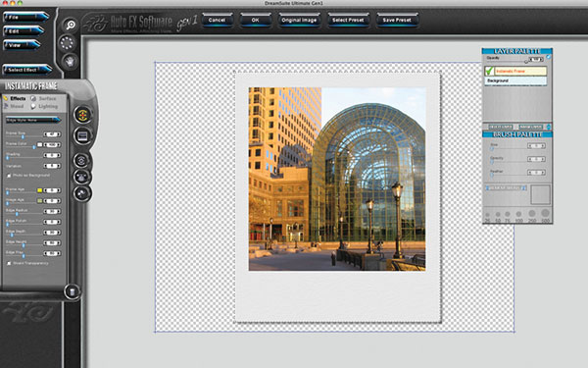Open the brush type dropdown in Brush Palette
Image resolution: width=588 pixels, height=368 pixels.
(507, 188)
